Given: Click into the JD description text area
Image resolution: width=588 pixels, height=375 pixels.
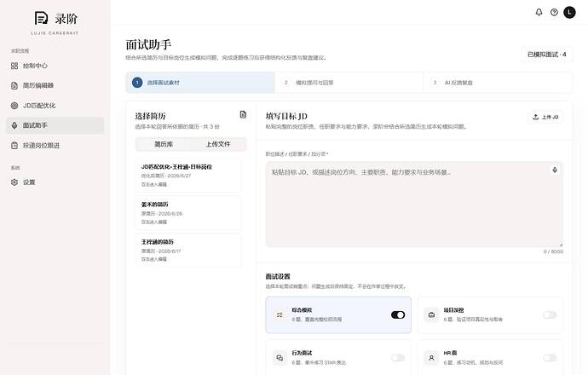Looking at the screenshot, I should [414, 205].
